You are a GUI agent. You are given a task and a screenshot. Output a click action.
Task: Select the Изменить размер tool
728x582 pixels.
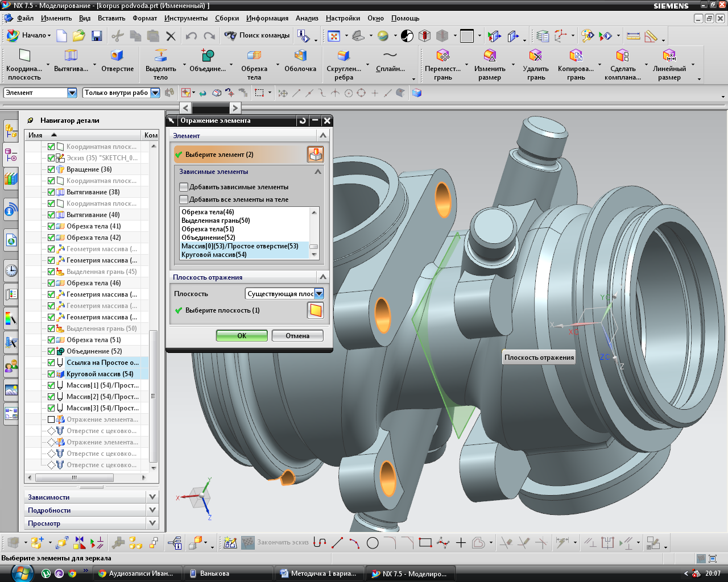coord(490,65)
